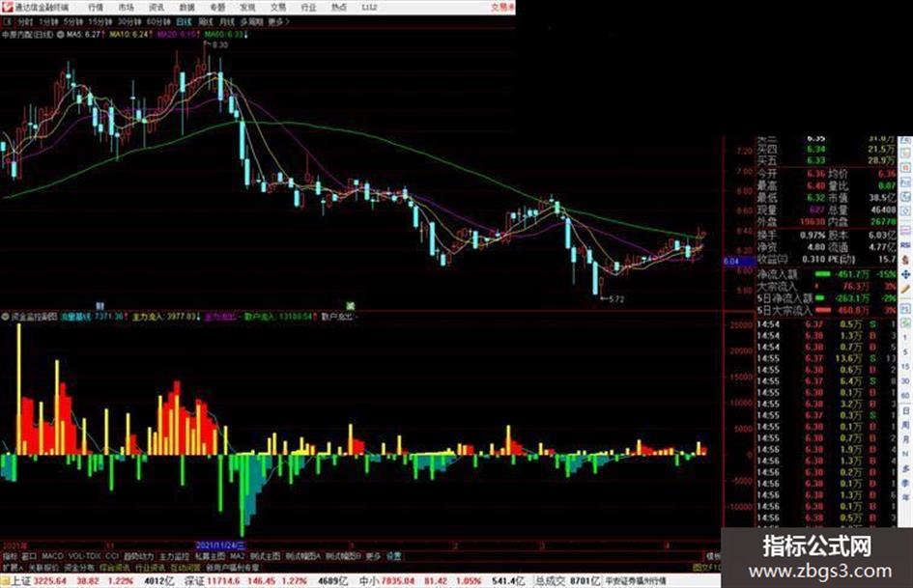Switch indicator to 趋势动力
913x588 pixels.
(x=139, y=556)
